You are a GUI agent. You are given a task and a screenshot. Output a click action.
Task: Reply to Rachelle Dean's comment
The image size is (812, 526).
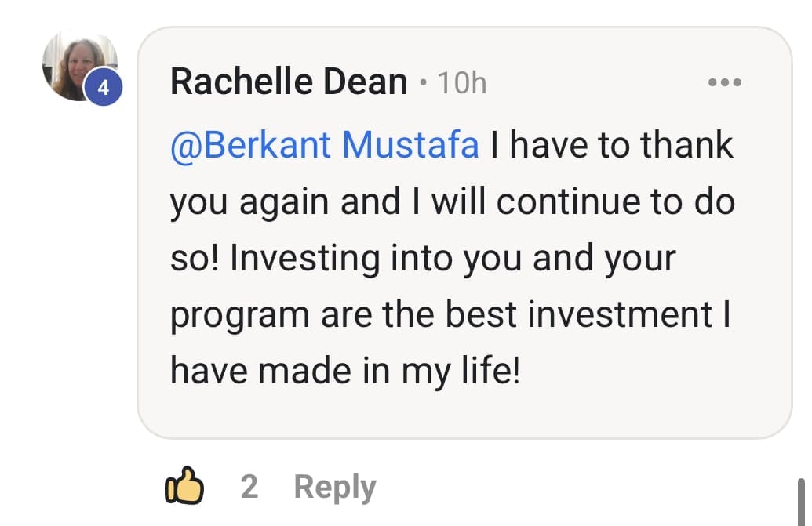point(335,487)
